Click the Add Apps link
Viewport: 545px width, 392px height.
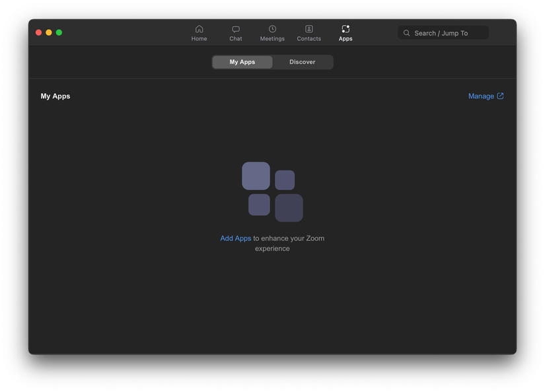click(235, 238)
